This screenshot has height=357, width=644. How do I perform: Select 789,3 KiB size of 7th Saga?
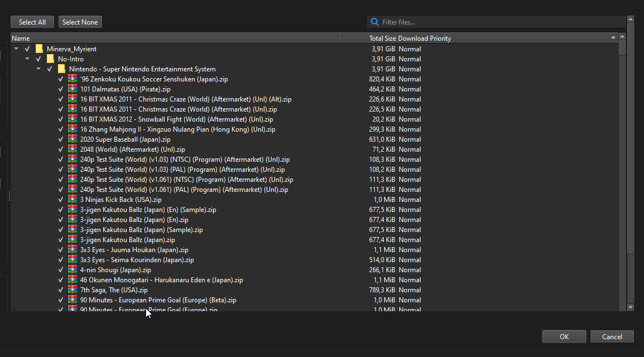pos(382,290)
